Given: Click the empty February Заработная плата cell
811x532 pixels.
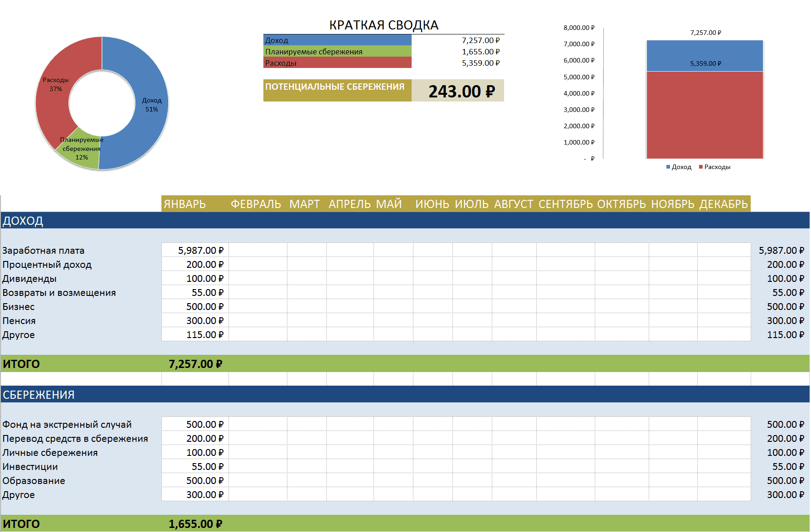Looking at the screenshot, I should coord(258,250).
